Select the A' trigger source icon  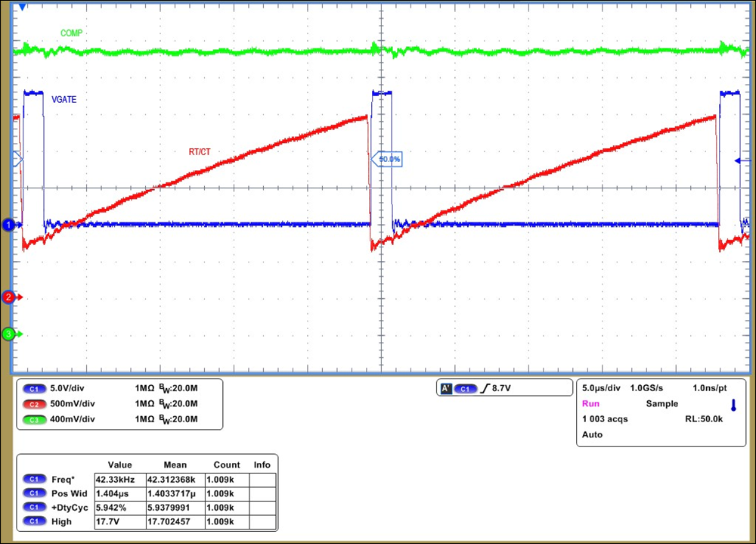click(x=448, y=387)
